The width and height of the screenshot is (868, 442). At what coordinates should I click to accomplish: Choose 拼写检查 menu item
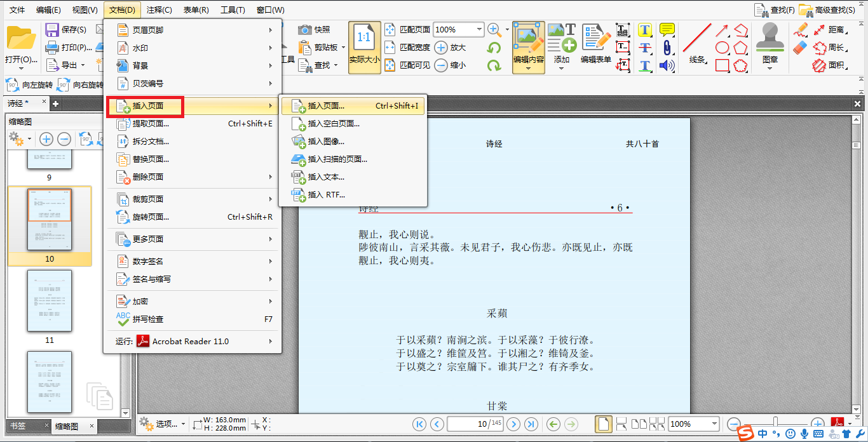click(x=193, y=319)
